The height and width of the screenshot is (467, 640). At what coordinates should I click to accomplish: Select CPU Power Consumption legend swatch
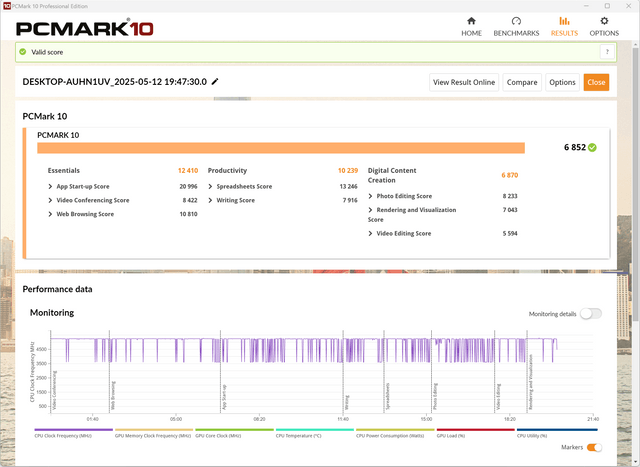pyautogui.click(x=395, y=429)
